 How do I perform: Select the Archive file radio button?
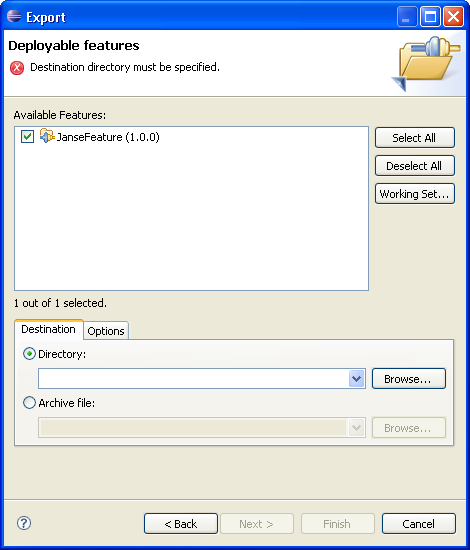(x=29, y=403)
